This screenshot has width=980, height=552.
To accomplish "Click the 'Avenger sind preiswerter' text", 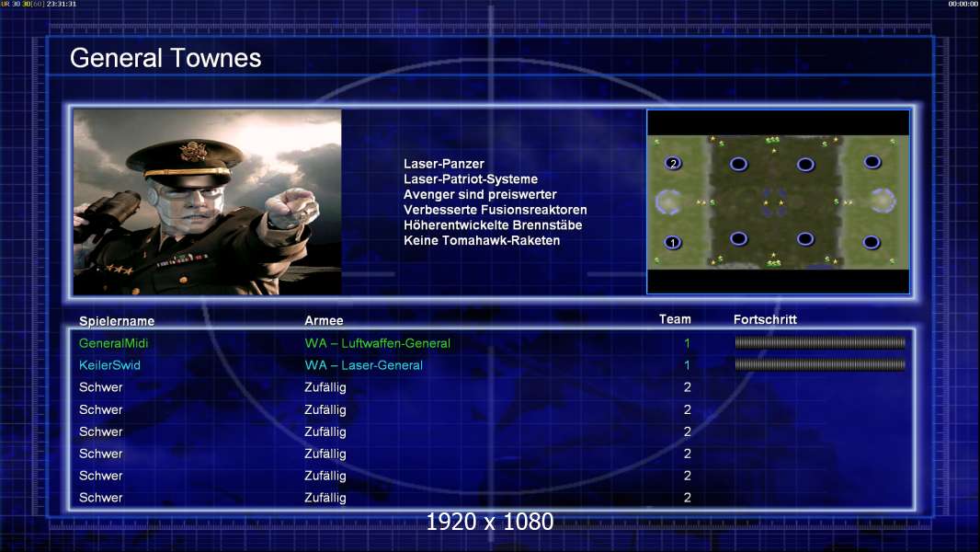I will pyautogui.click(x=480, y=194).
